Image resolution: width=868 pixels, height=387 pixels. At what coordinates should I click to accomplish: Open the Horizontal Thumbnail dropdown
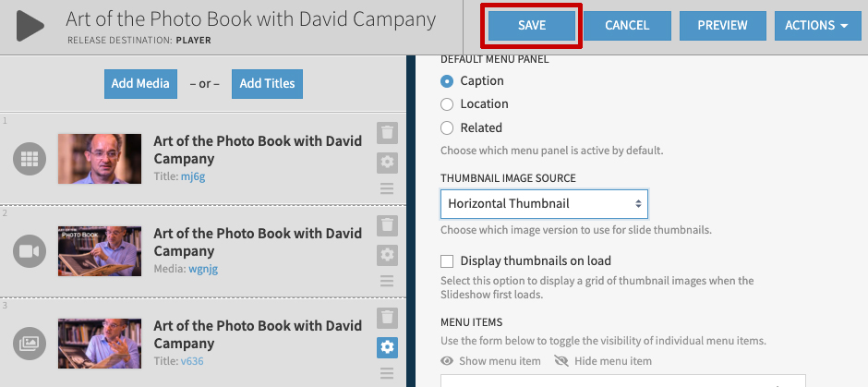click(544, 203)
